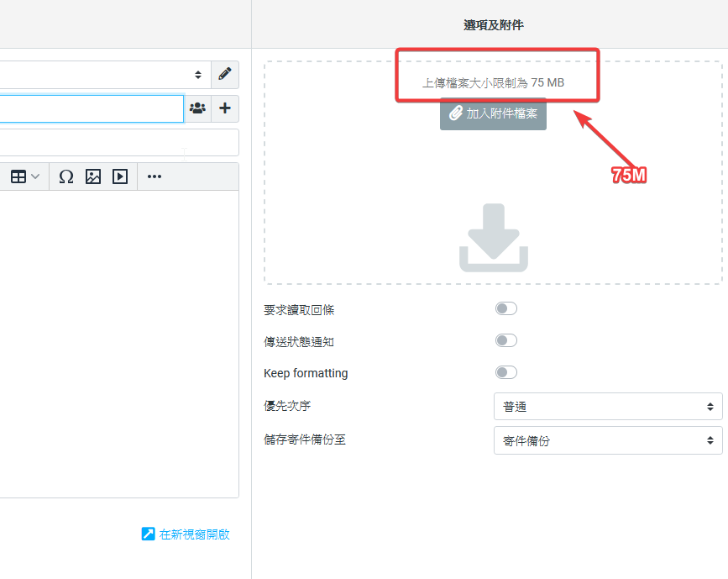Click the pencil icon to edit identities

click(x=224, y=74)
